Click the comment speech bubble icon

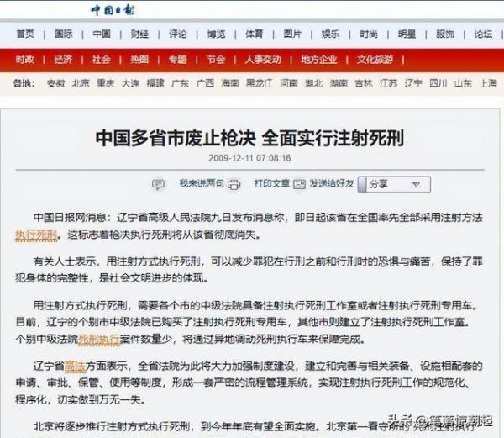click(158, 184)
